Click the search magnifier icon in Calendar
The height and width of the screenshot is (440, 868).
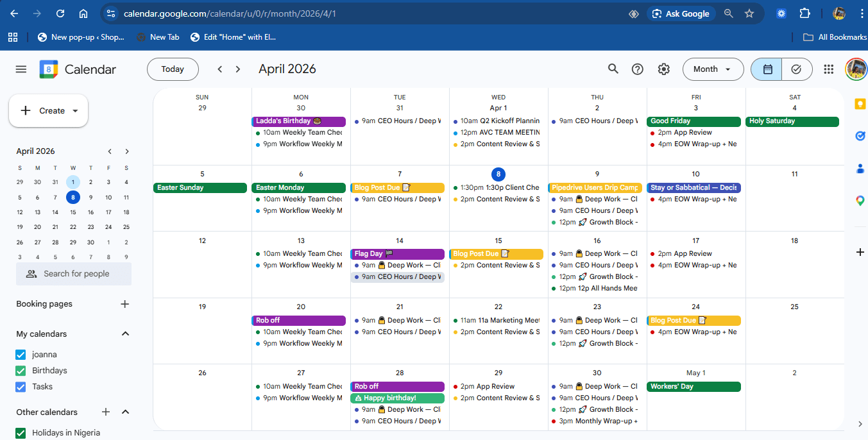(x=613, y=69)
